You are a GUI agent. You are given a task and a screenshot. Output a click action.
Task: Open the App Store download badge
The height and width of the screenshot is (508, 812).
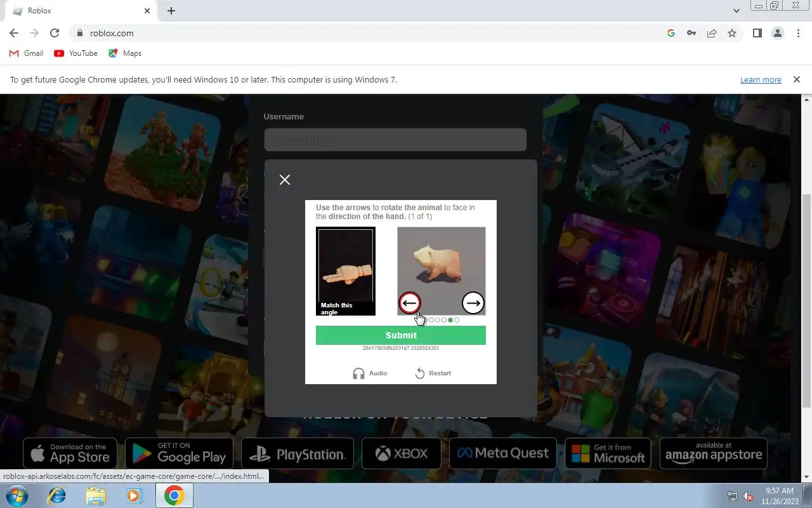70,453
